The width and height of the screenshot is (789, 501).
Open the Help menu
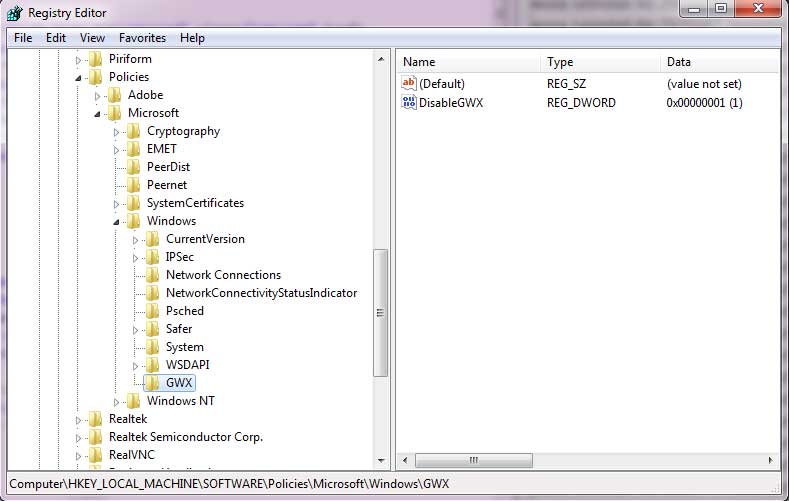point(192,38)
